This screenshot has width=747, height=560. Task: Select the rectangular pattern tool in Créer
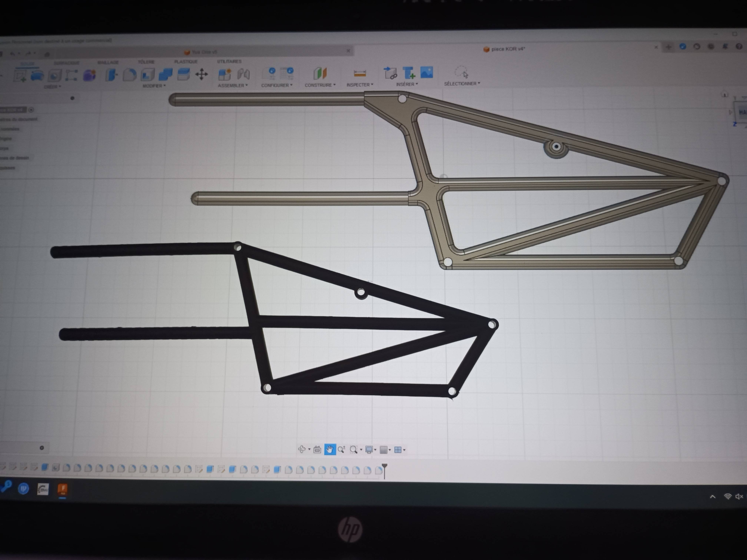71,75
